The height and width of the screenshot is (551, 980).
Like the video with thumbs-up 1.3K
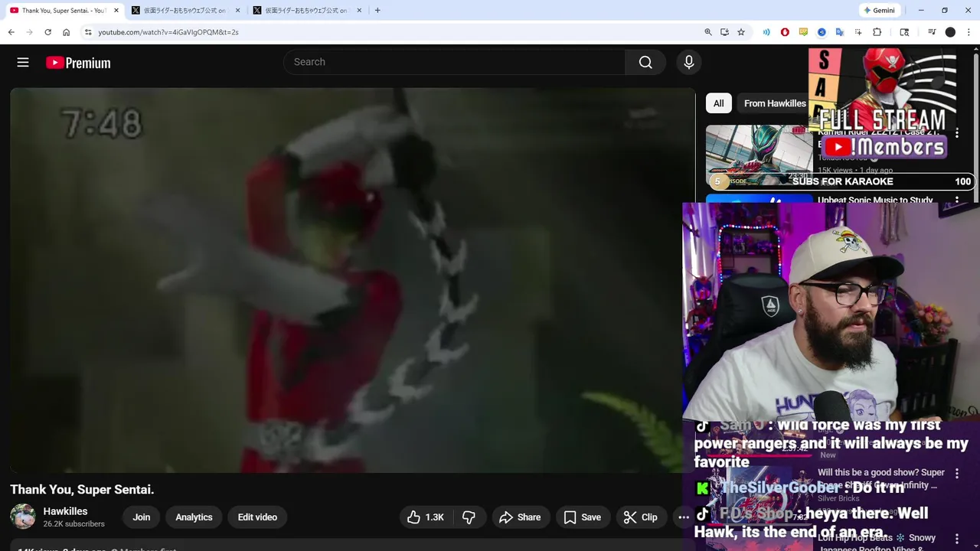(425, 517)
